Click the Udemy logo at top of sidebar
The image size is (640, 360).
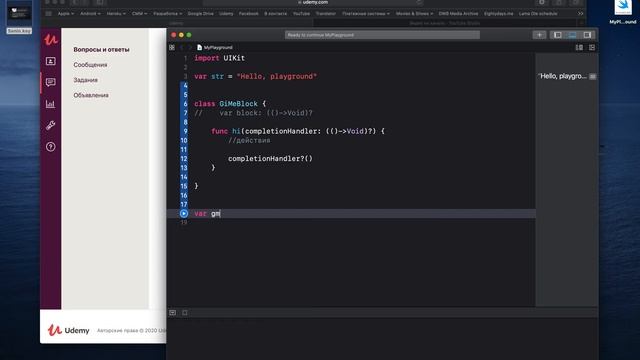(x=51, y=40)
